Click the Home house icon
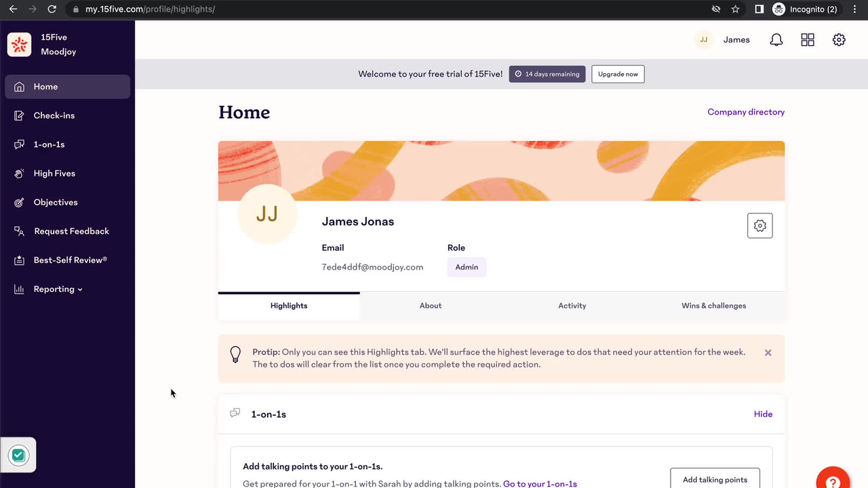The image size is (868, 488). click(20, 87)
